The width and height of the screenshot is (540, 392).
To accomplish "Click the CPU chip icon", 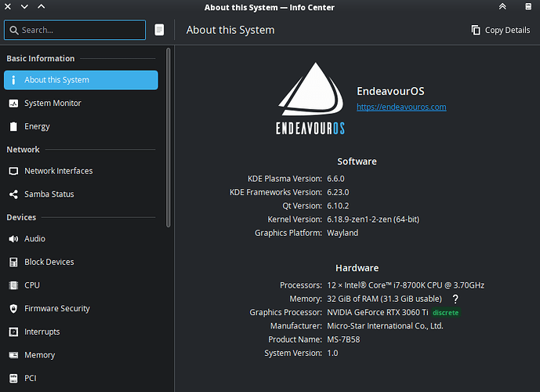I will pos(13,285).
